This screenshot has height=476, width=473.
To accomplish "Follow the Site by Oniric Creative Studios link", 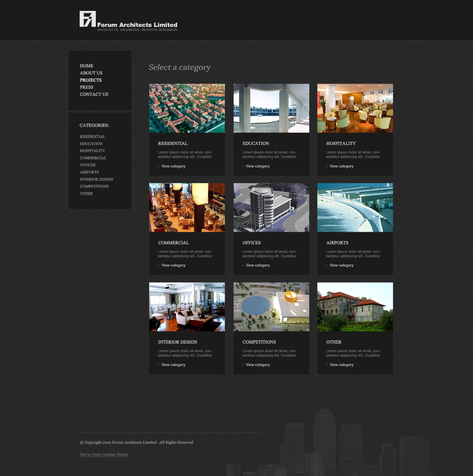I will click(104, 455).
